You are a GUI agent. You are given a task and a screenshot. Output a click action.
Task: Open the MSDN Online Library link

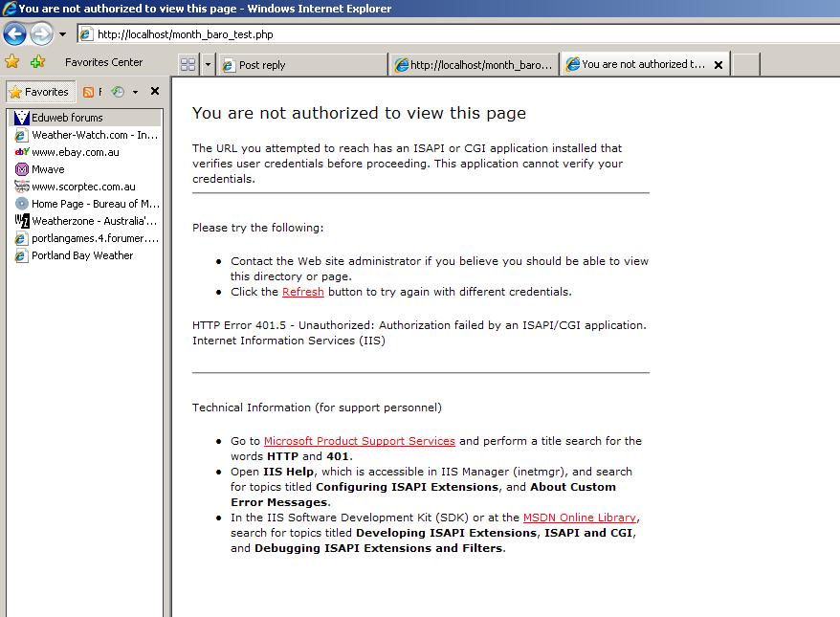pos(580,518)
